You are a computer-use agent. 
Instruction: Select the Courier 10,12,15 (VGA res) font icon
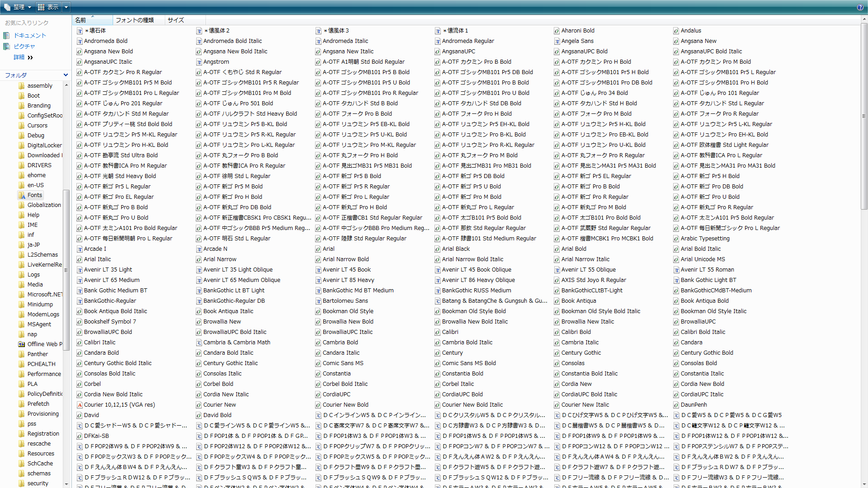coord(80,405)
